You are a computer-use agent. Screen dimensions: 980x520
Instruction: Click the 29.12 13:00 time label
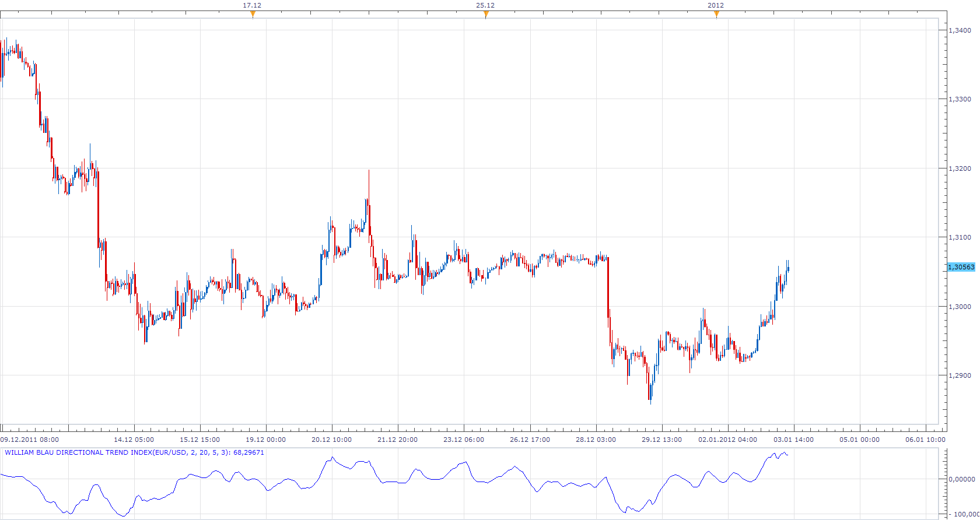click(661, 440)
